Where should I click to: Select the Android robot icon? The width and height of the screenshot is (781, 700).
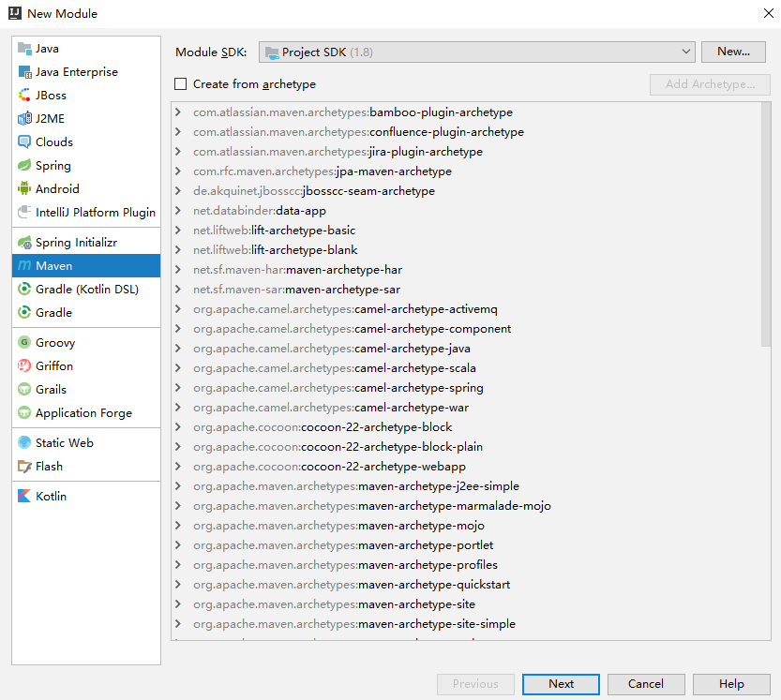click(x=25, y=189)
